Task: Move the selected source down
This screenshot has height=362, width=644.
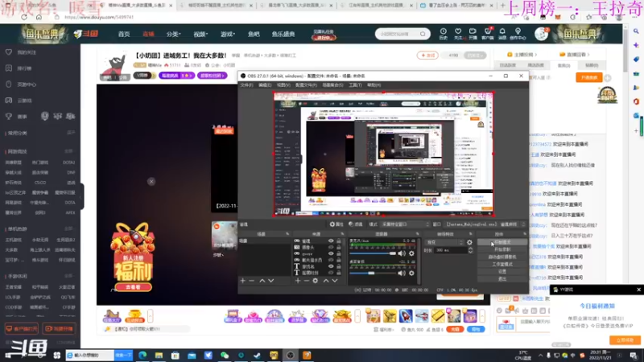Action: (x=335, y=281)
